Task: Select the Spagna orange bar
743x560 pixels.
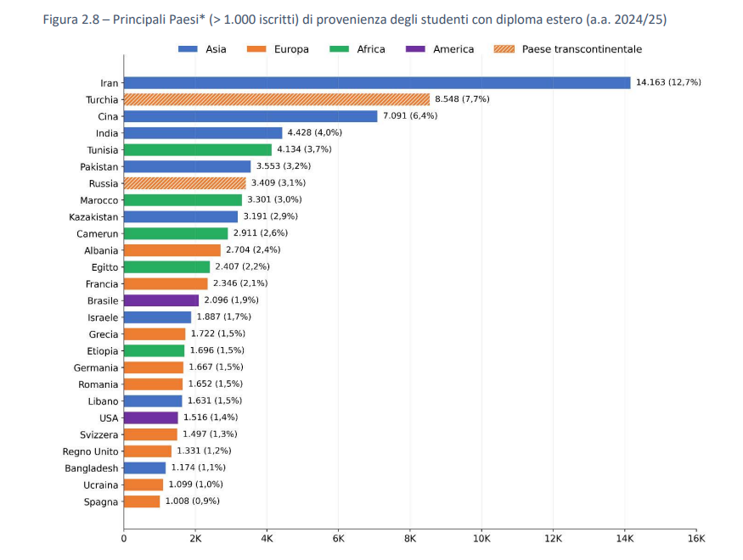Action: [x=142, y=501]
